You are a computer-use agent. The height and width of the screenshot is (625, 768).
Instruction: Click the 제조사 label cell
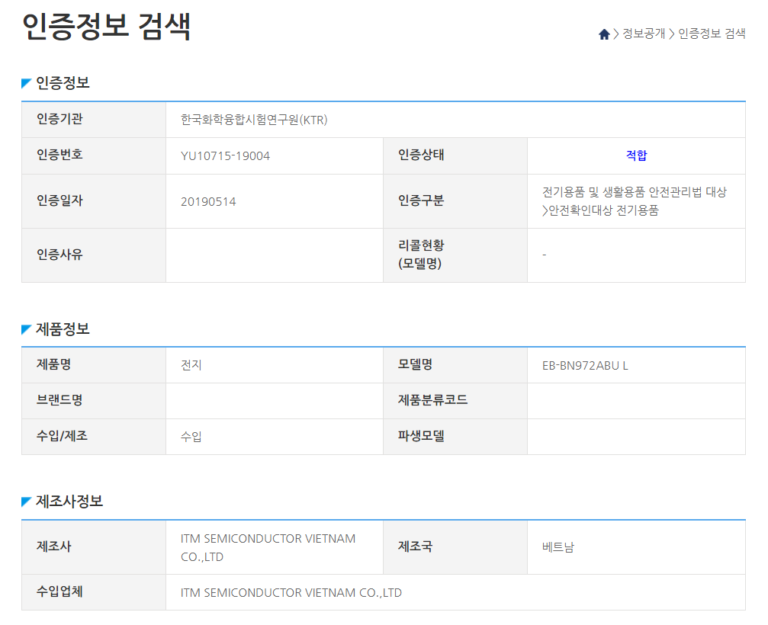pos(94,547)
